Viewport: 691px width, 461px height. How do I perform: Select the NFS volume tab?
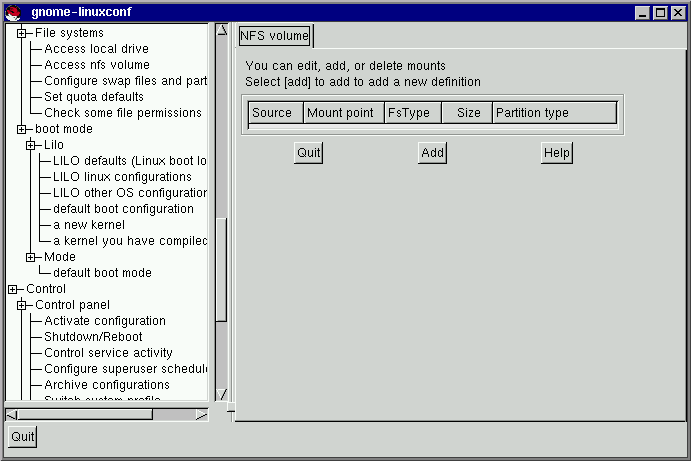[274, 36]
